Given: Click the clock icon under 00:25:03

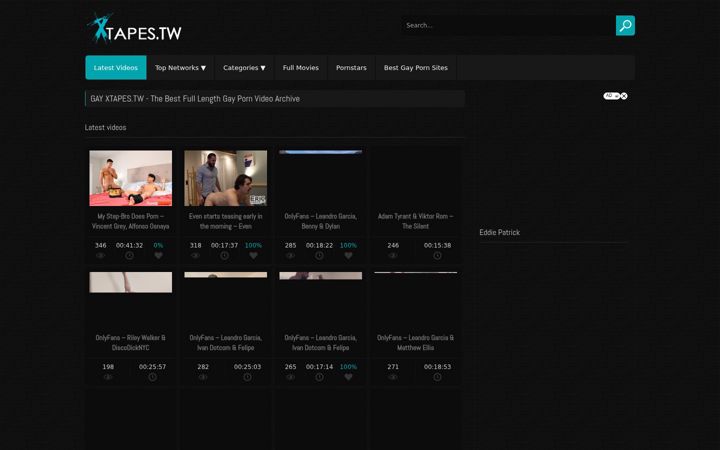Looking at the screenshot, I should pos(248,377).
